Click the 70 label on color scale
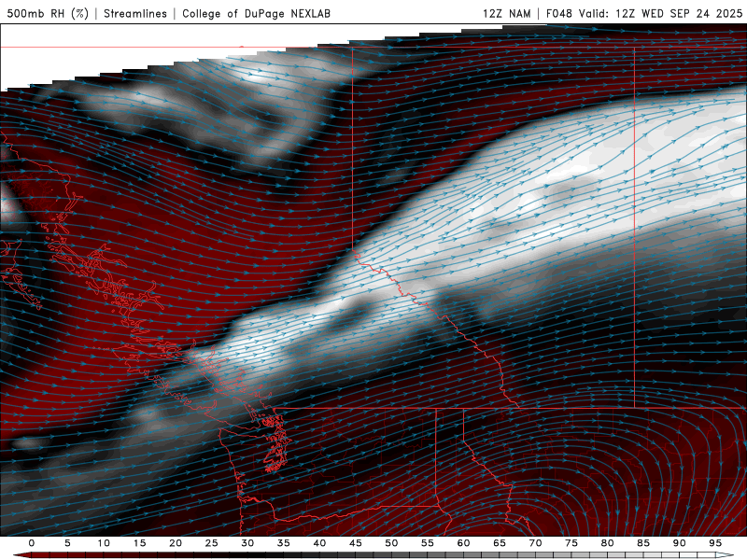 click(535, 543)
